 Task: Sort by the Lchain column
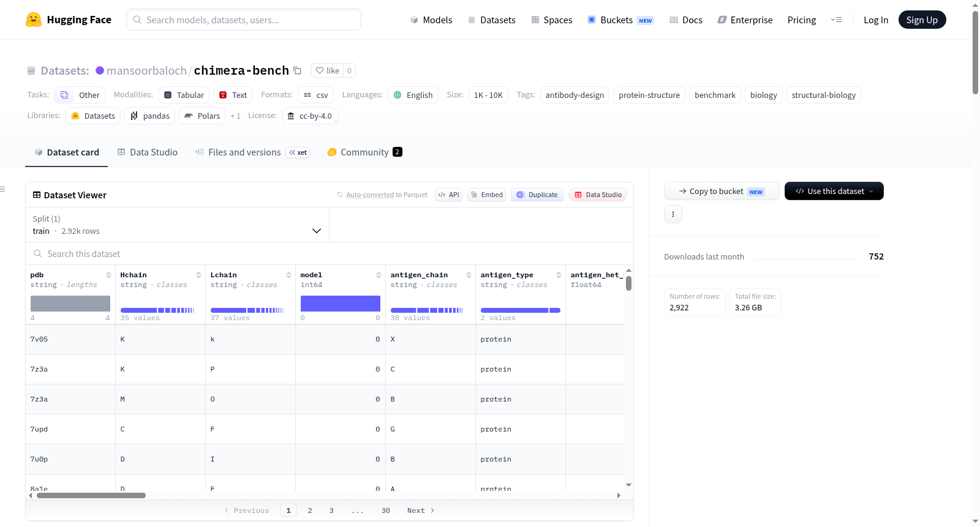288,275
